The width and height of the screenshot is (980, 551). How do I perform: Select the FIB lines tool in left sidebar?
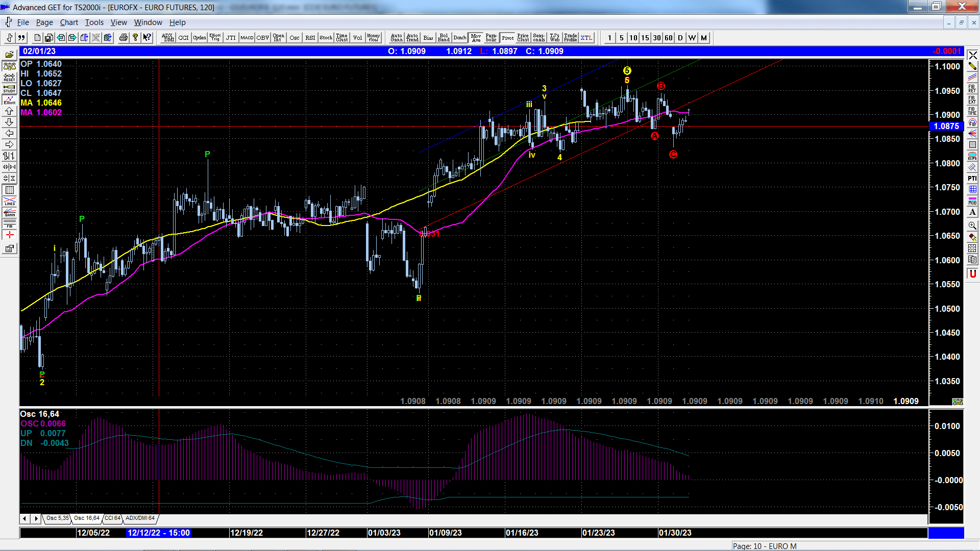[x=9, y=223]
